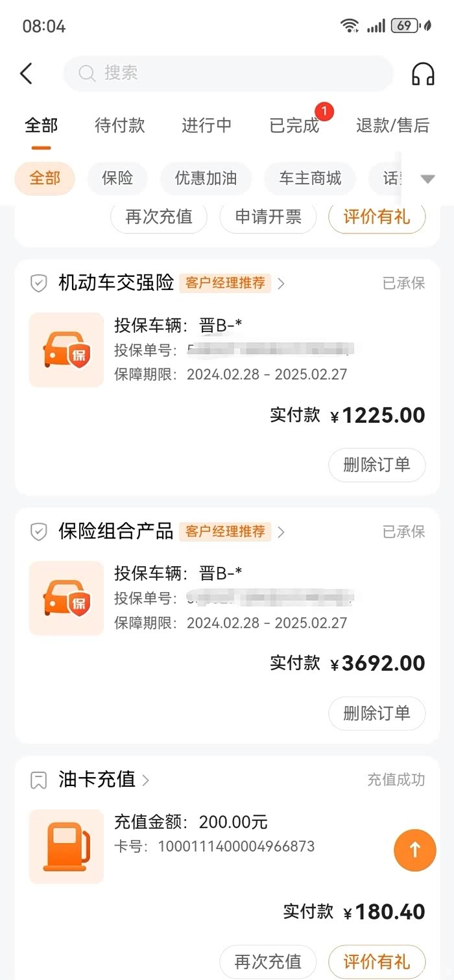Switch to the 已完成 tab
The width and height of the screenshot is (454, 980).
coord(294,125)
